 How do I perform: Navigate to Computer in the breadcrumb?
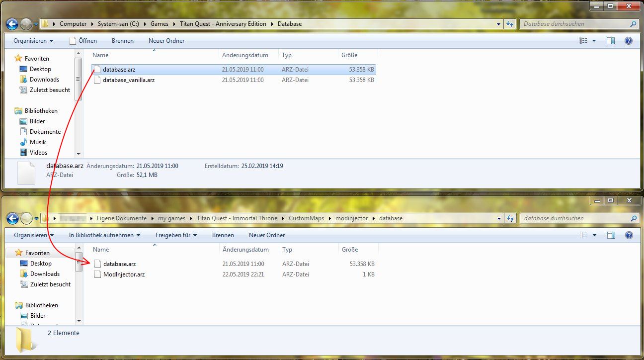(73, 24)
